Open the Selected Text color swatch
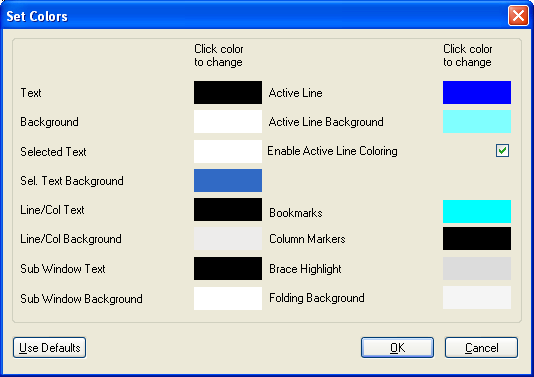 [228, 151]
